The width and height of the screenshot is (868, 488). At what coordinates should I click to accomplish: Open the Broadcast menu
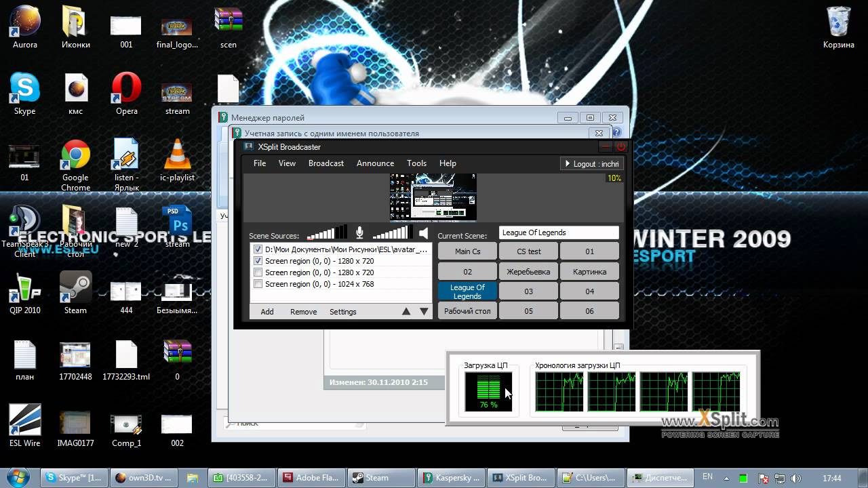326,163
